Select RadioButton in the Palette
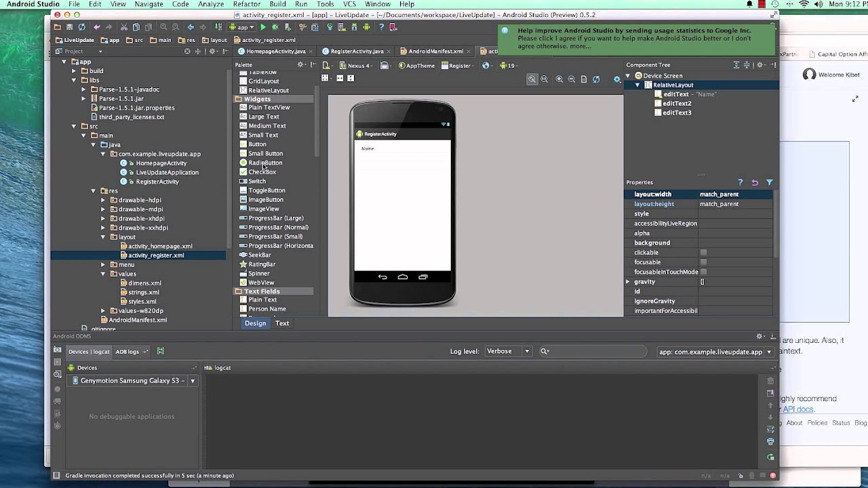 265,163
